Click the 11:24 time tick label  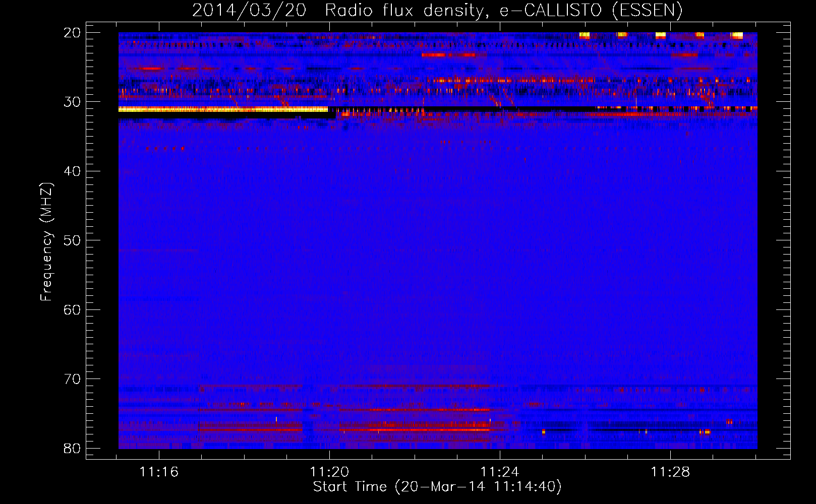[x=500, y=472]
